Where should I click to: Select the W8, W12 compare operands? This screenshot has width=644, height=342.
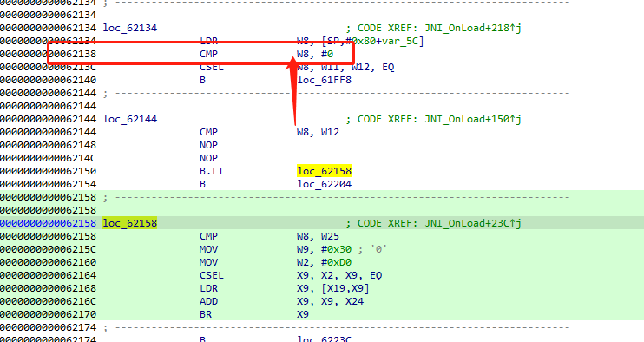[318, 132]
